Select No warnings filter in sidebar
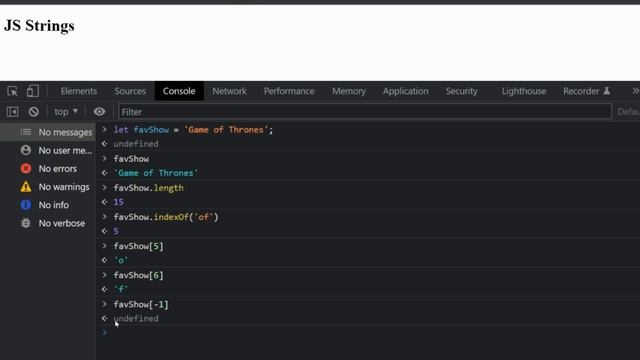The height and width of the screenshot is (360, 640). (x=48, y=187)
